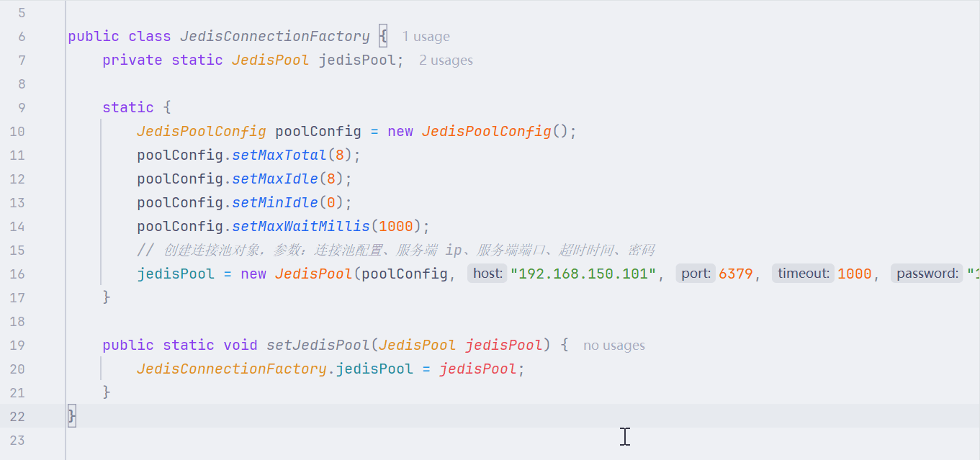Click the gutter line number 19
Screen dimensions: 980x460
click(x=17, y=346)
